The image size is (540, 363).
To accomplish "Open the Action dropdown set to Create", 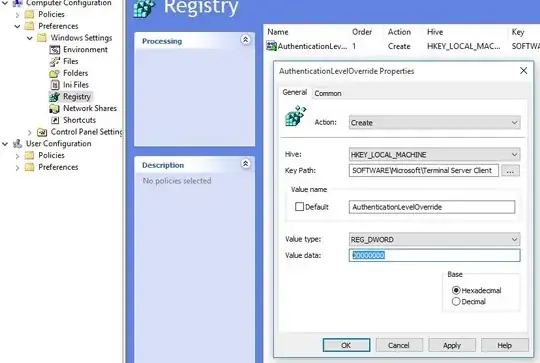I will (x=434, y=123).
